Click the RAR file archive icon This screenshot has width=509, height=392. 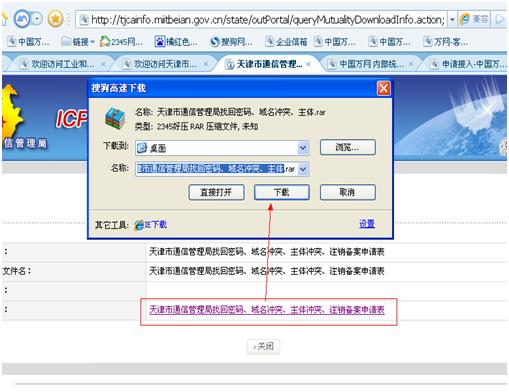click(115, 118)
